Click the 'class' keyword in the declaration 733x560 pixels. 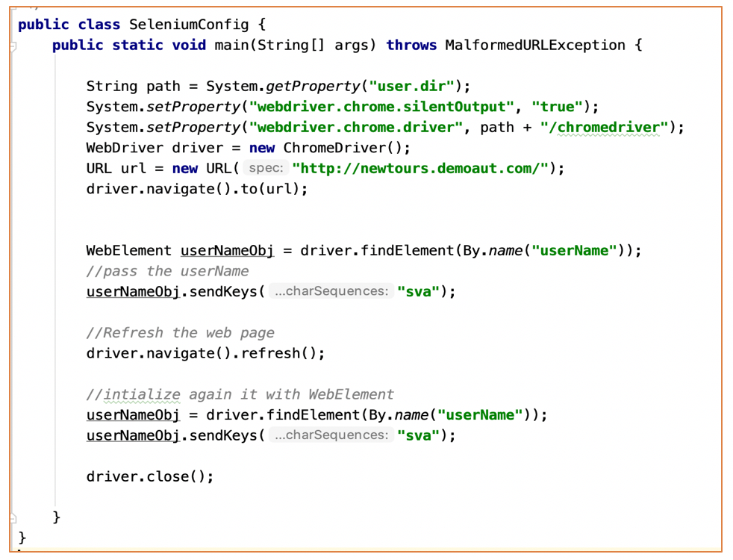coord(99,25)
